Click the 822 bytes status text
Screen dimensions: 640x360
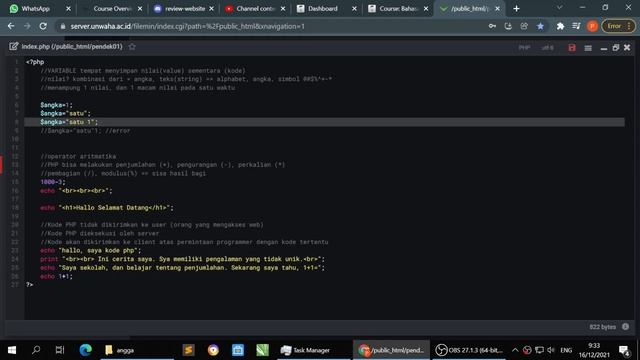pyautogui.click(x=602, y=327)
